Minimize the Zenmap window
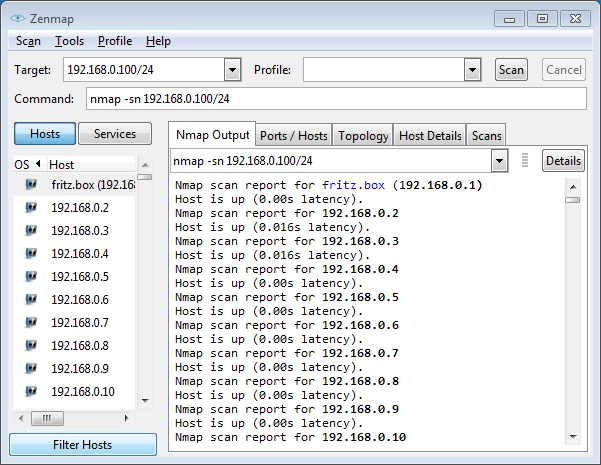The image size is (601, 465). pyautogui.click(x=509, y=18)
